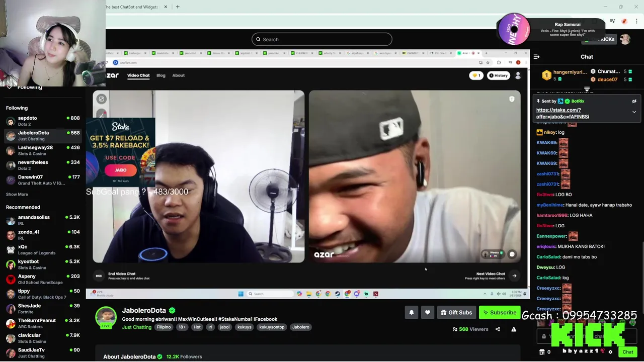
Task: Click the Windows Start button in streamed taskbar
Action: click(x=240, y=294)
